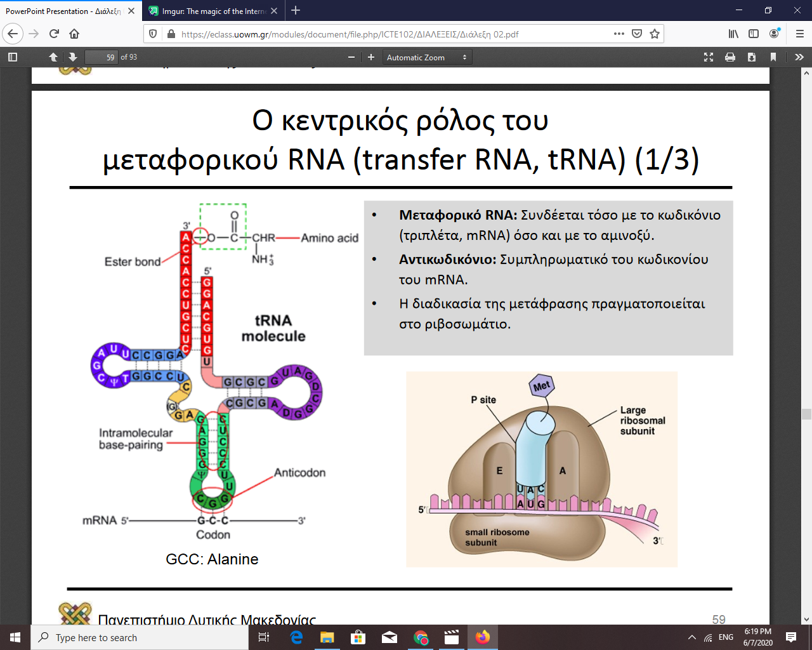Click the ribosome diagram image
This screenshot has width=812, height=650.
pos(542,469)
